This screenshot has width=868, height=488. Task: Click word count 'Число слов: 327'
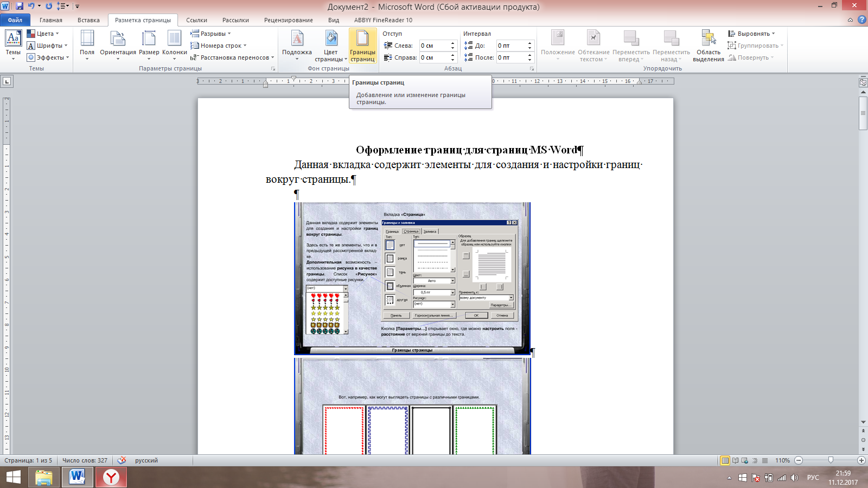click(85, 460)
